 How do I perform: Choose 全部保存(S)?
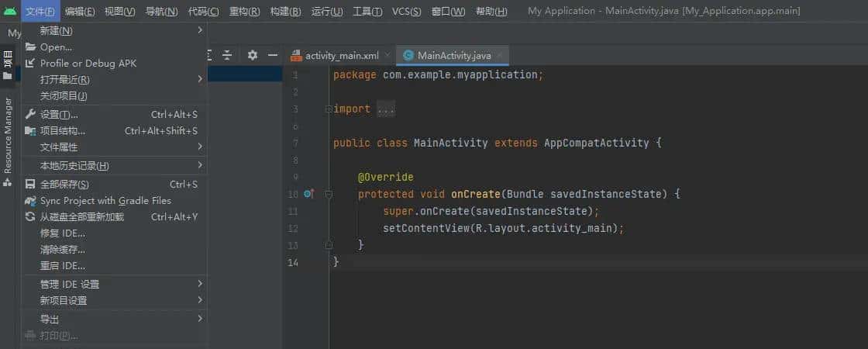(114, 184)
